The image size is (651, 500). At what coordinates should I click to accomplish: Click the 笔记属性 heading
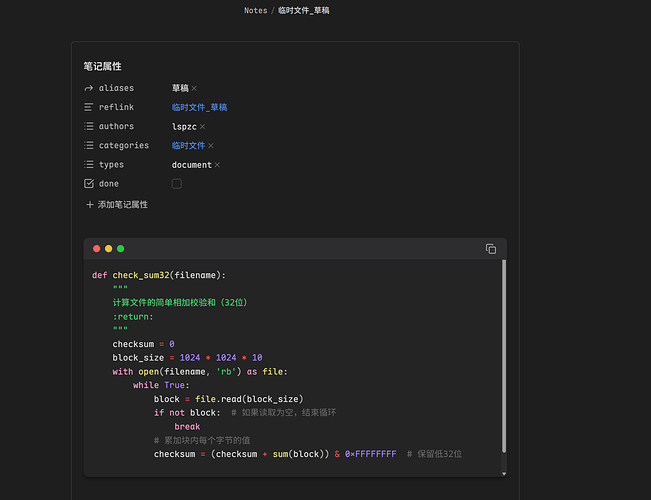[103, 66]
